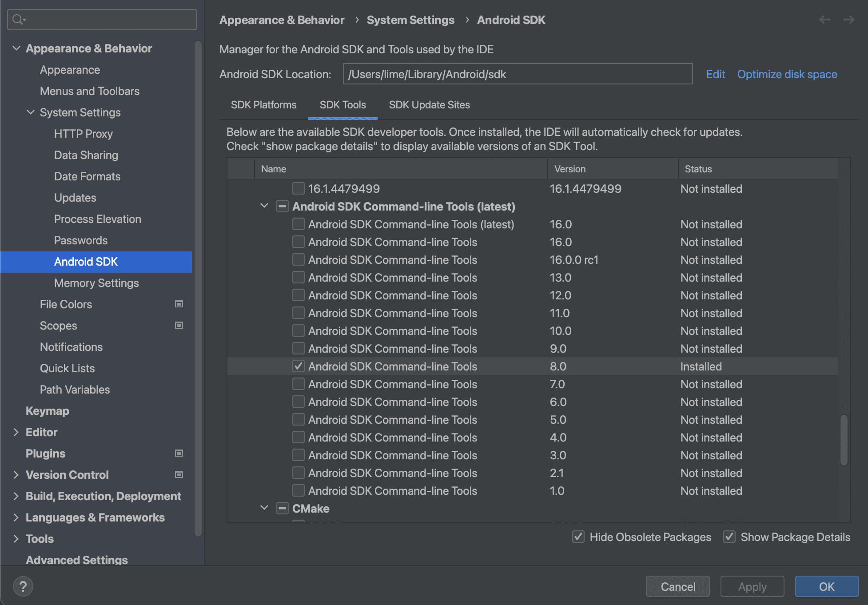Open the Data Sharing page
The width and height of the screenshot is (868, 605).
pyautogui.click(x=86, y=155)
